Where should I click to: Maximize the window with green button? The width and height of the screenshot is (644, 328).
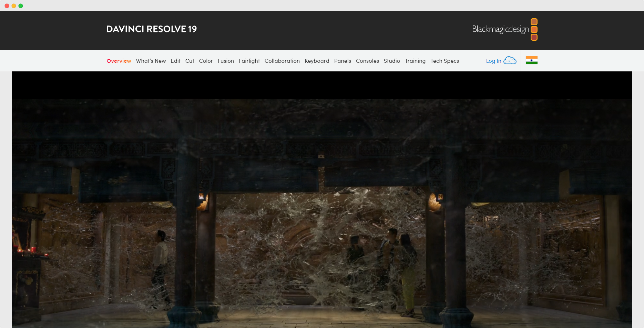[x=21, y=6]
